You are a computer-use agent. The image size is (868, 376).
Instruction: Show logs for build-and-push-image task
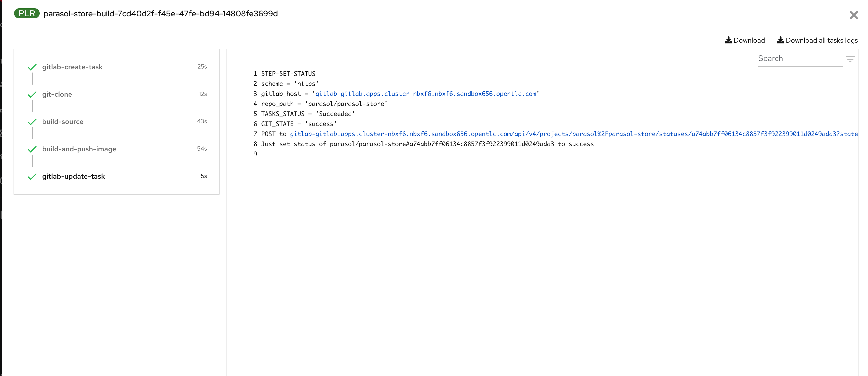click(x=79, y=149)
